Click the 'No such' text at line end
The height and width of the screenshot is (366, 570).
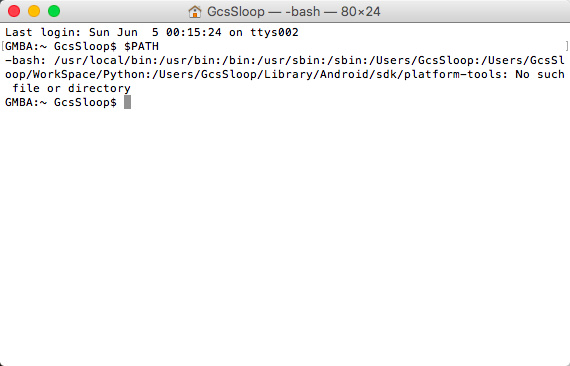(540, 75)
